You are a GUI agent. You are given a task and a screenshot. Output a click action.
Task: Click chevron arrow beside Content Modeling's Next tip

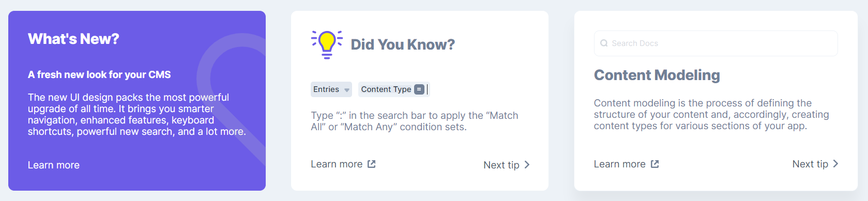[x=835, y=164]
